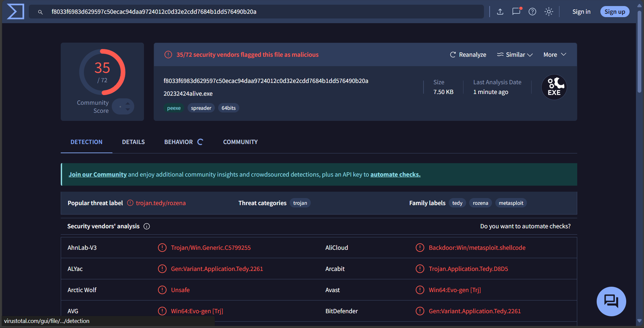Click the AhnLab-V3 vendor name
Image resolution: width=644 pixels, height=328 pixels.
(82, 248)
